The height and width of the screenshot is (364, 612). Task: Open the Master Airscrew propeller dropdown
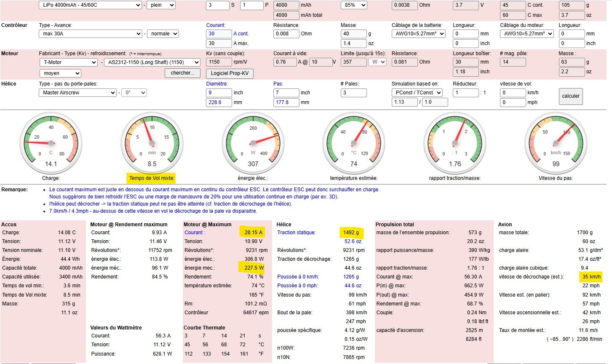78,93
